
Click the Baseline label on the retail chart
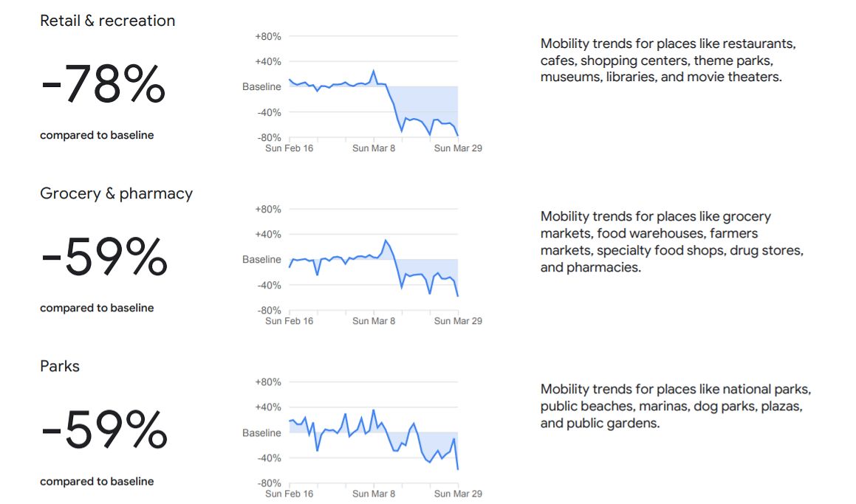(261, 87)
